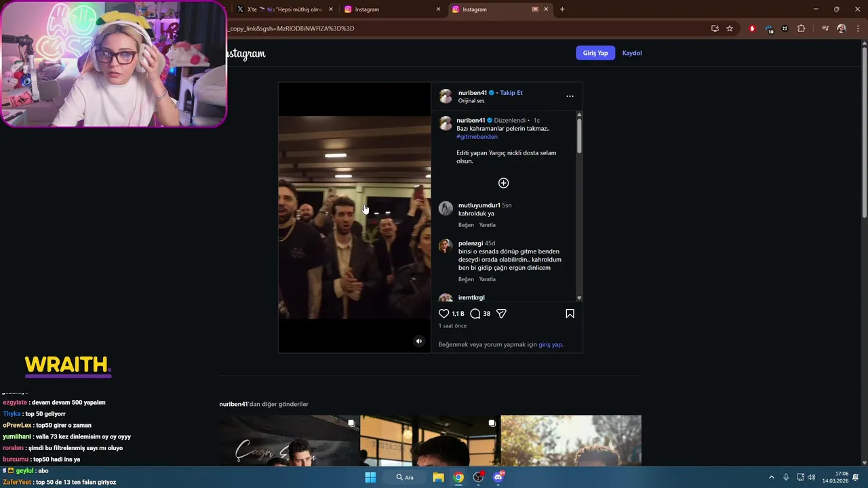Click the giriş yap link below post
Image resolution: width=868 pixels, height=488 pixels.
coord(550,344)
